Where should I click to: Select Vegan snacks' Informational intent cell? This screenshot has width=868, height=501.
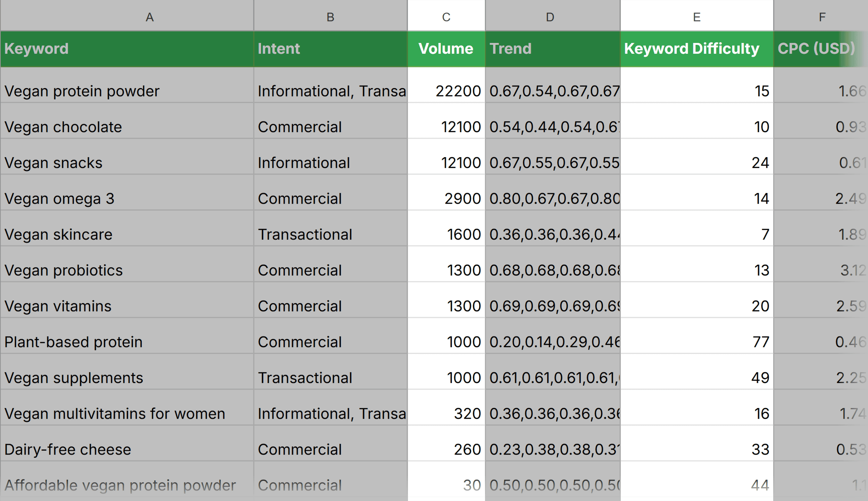(331, 156)
